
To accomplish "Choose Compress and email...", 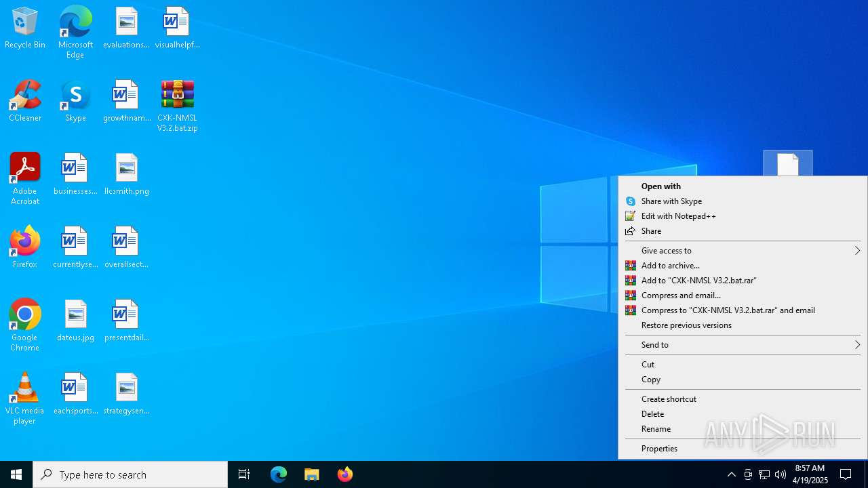I will click(x=743, y=296).
